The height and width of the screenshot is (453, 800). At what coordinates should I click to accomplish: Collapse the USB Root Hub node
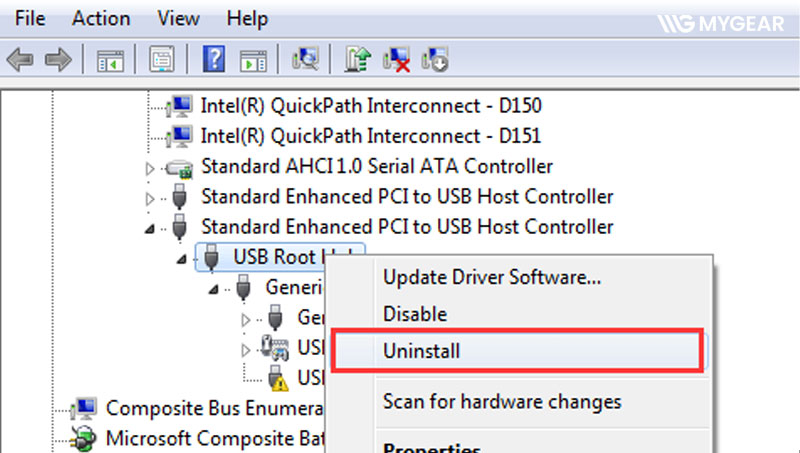[183, 258]
